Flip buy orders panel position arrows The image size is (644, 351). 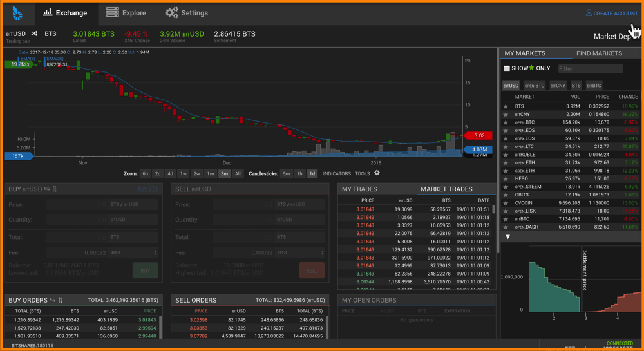[x=47, y=189]
